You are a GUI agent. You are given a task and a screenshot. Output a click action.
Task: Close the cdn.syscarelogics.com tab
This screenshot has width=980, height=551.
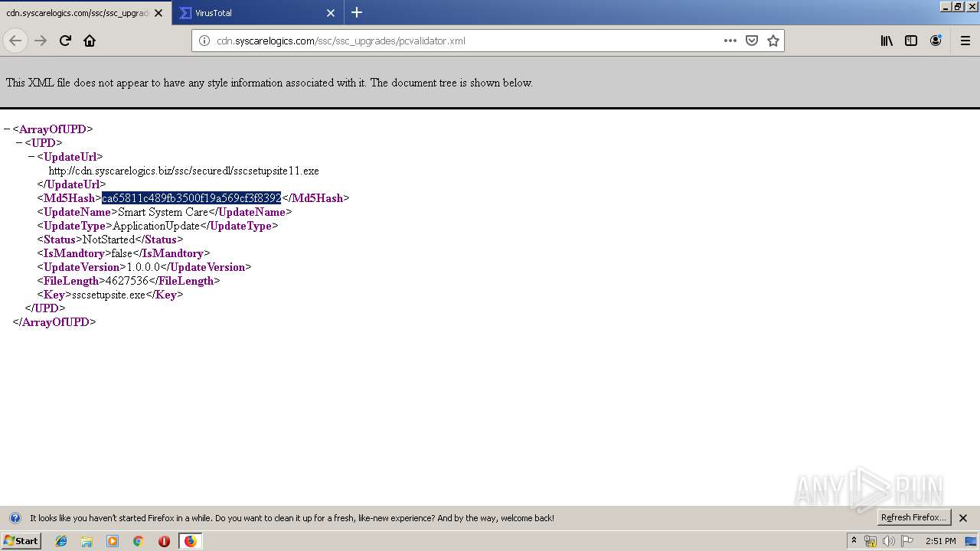coord(158,13)
